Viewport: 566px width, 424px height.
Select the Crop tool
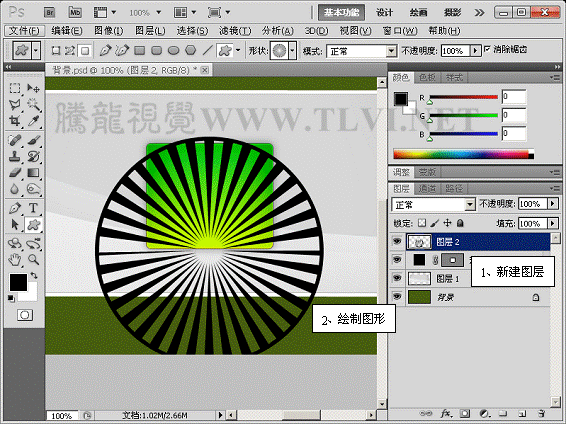[15, 121]
